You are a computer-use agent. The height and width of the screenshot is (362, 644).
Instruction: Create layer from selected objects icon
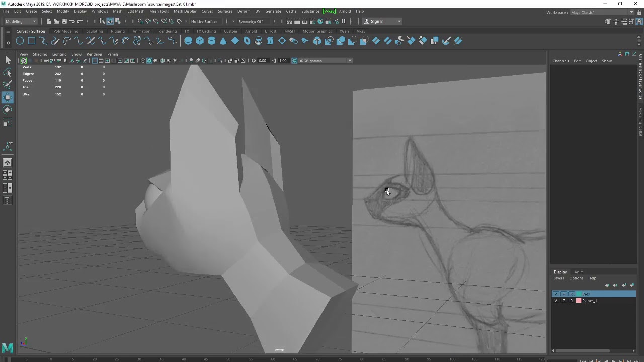coord(632,285)
